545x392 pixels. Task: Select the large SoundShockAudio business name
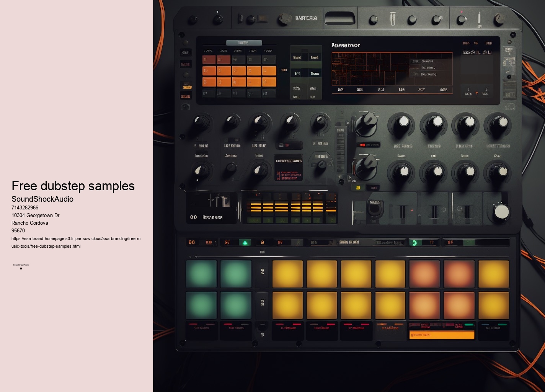(42, 199)
